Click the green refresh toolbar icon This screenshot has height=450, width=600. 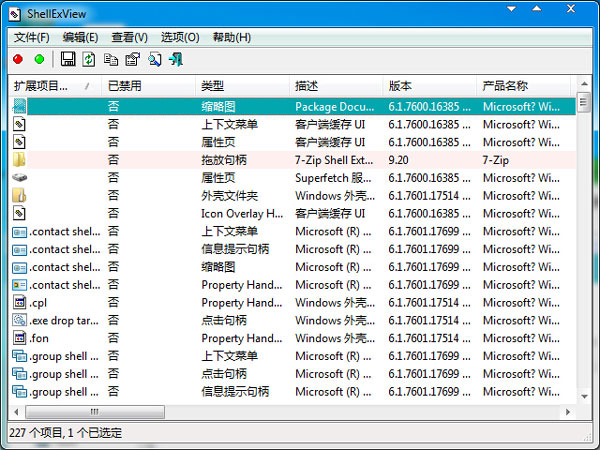tap(89, 60)
